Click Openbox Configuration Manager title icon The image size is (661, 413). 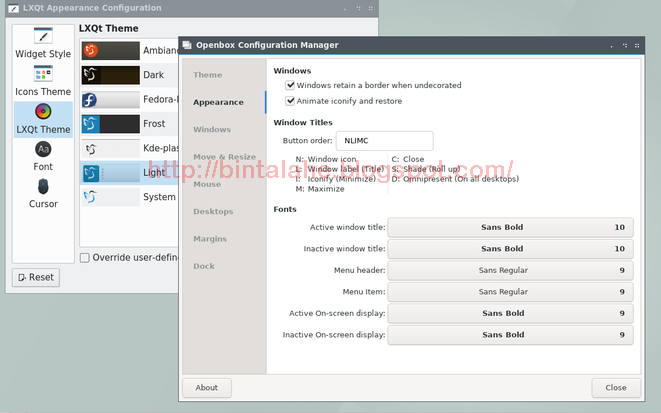[x=187, y=45]
